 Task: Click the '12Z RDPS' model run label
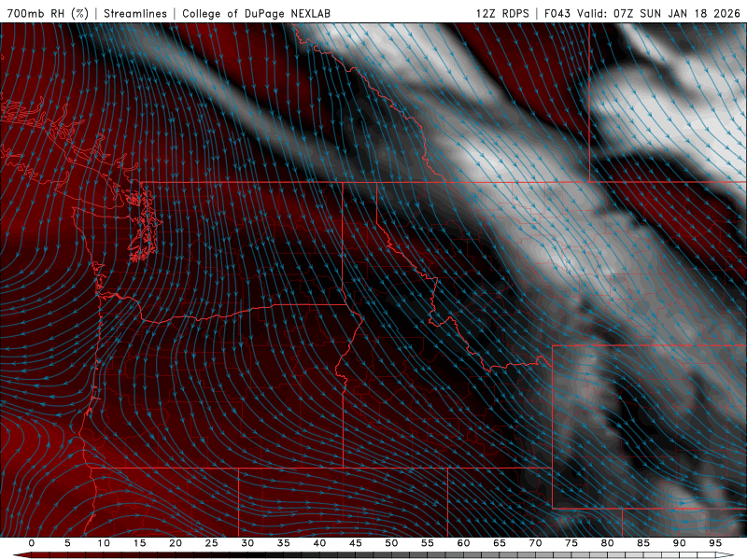pos(502,13)
